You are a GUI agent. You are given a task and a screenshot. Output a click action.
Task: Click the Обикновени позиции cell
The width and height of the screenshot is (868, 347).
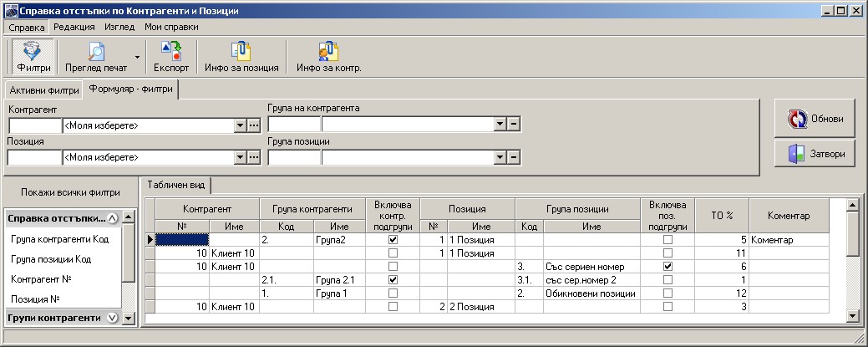click(591, 293)
